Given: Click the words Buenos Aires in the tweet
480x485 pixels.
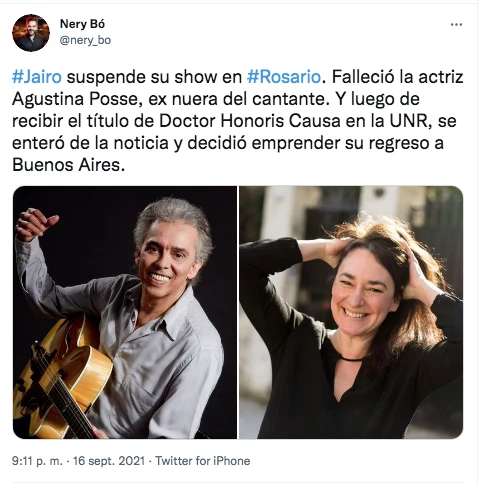Looking at the screenshot, I should pyautogui.click(x=68, y=165).
